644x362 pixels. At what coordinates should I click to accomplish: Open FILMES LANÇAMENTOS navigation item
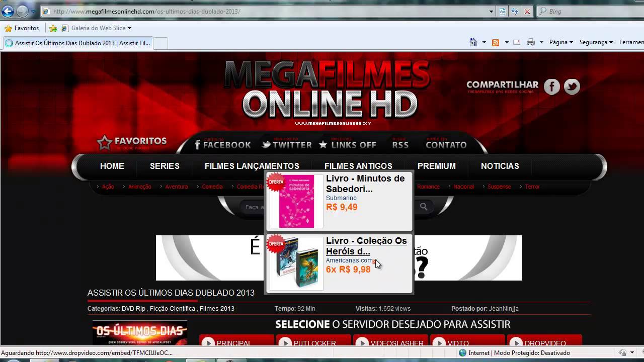(252, 166)
